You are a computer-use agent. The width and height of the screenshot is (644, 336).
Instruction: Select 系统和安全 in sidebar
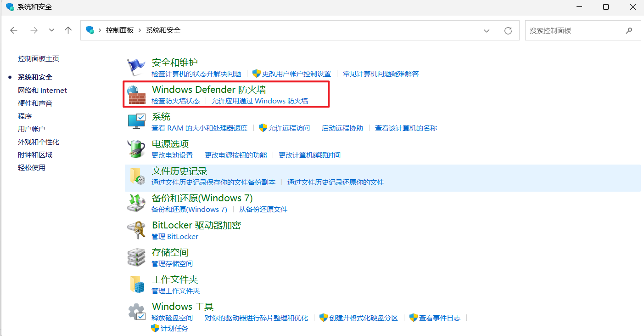click(x=35, y=77)
